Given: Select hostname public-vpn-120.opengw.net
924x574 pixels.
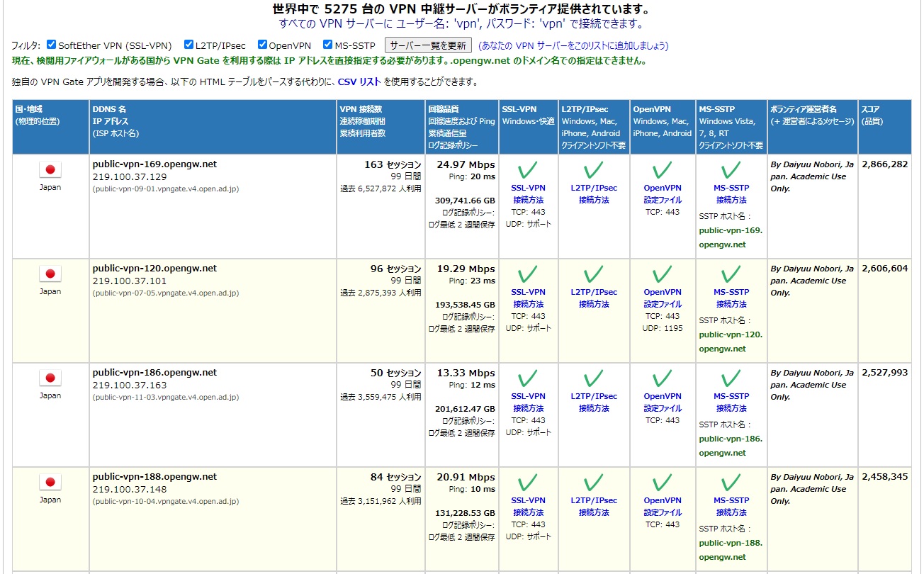Looking at the screenshot, I should [x=154, y=269].
